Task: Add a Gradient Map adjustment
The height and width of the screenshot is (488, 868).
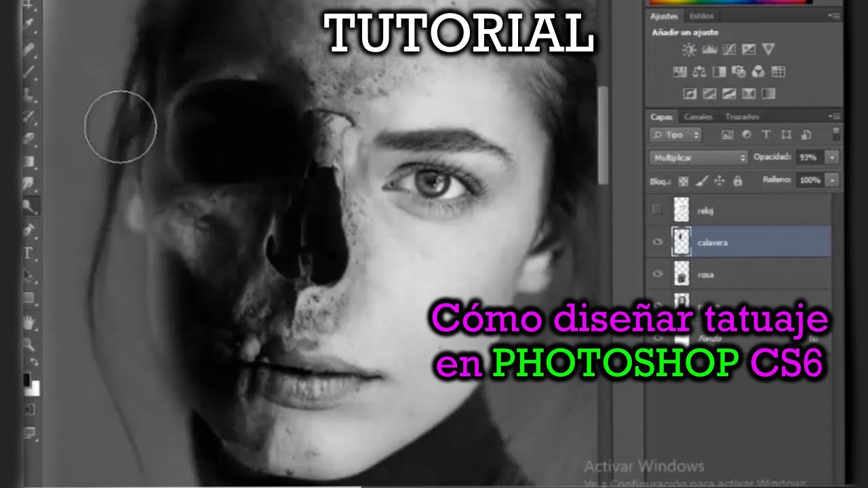Action: [768, 94]
